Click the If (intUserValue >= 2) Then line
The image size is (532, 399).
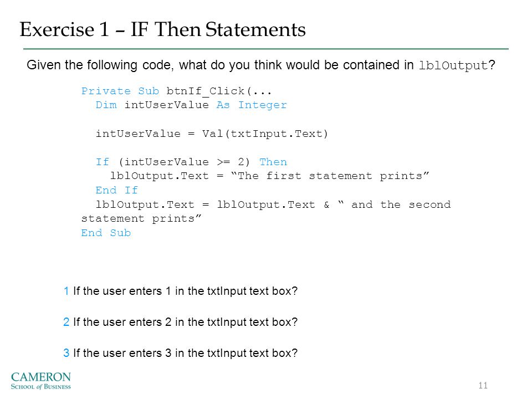[191, 162]
